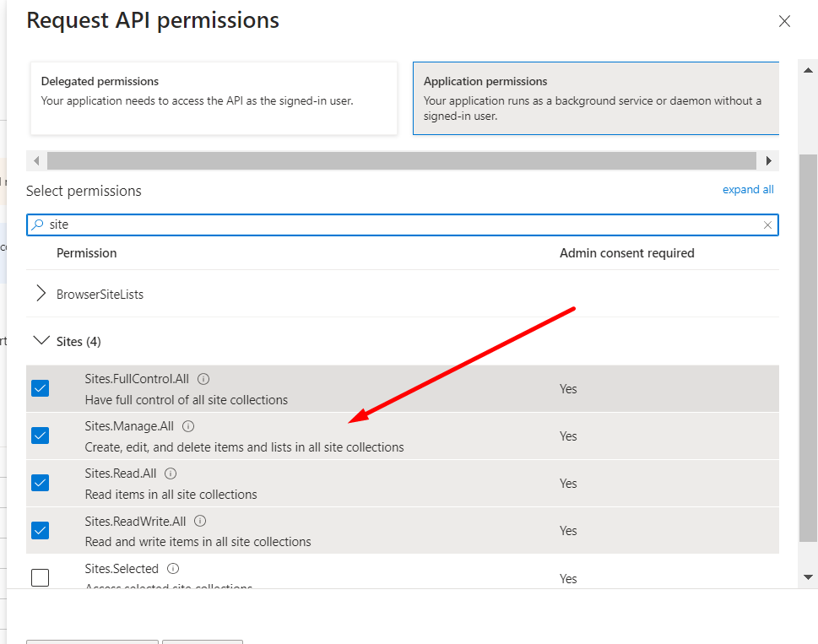Expand the BrowserSiteLists permission group
The width and height of the screenshot is (818, 644).
(41, 294)
